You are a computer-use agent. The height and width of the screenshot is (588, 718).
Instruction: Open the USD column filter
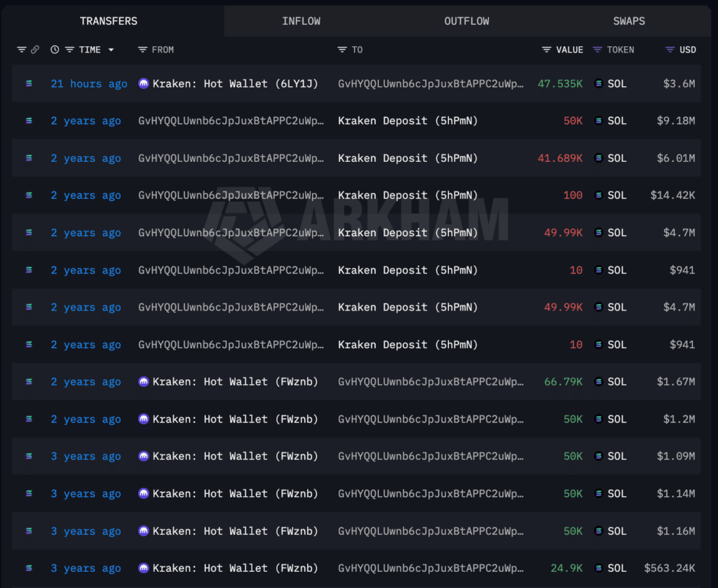pyautogui.click(x=670, y=50)
